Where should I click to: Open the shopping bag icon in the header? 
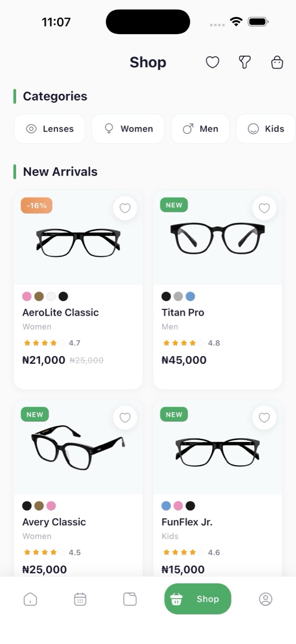coord(276,62)
